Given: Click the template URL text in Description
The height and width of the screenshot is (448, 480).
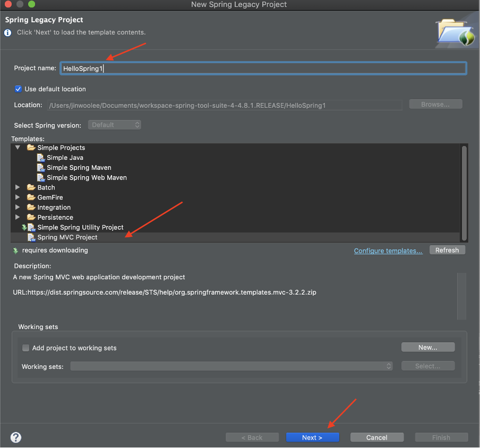Looking at the screenshot, I should [165, 292].
